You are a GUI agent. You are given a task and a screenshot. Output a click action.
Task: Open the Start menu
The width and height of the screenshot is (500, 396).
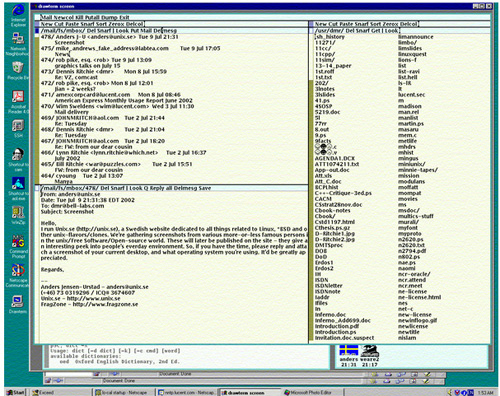pos(15,393)
